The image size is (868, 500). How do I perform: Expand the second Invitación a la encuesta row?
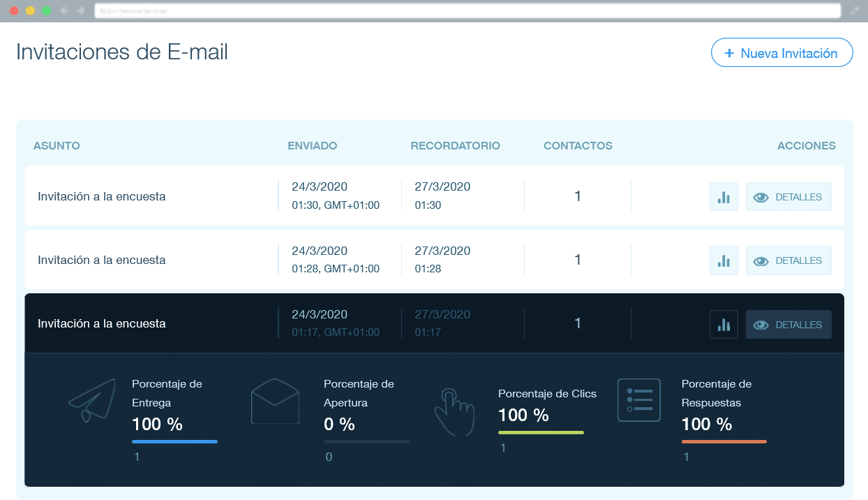[102, 260]
